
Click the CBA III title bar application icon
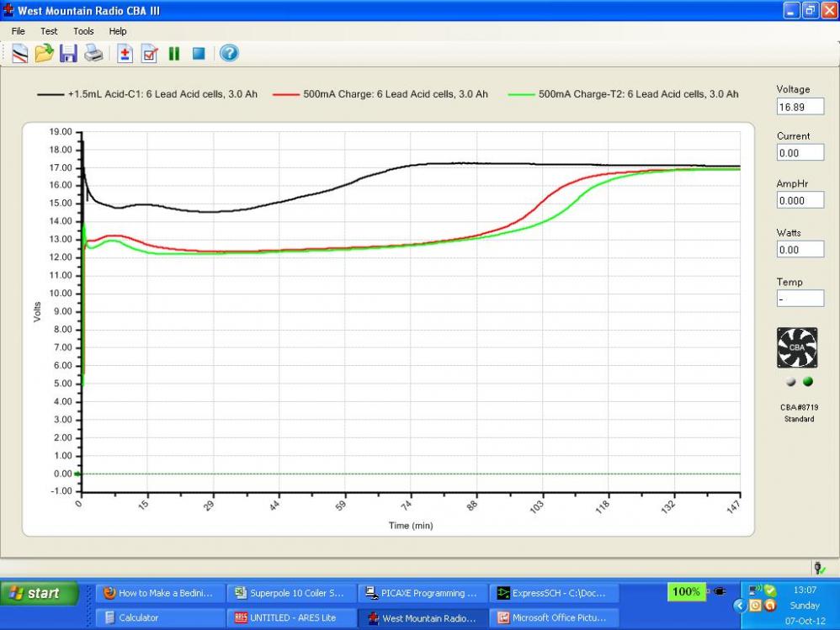click(8, 9)
